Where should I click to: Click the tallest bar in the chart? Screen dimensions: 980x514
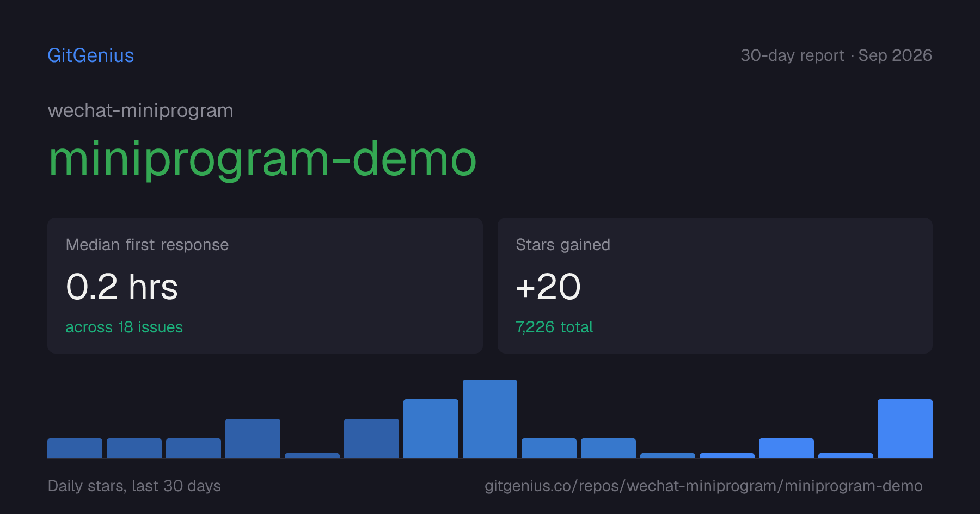[x=490, y=419]
